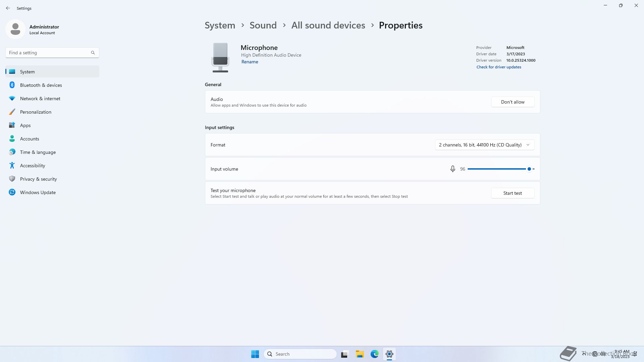Viewport: 644px width, 362px height.
Task: Show hidden icons in system tray
Action: tap(584, 354)
